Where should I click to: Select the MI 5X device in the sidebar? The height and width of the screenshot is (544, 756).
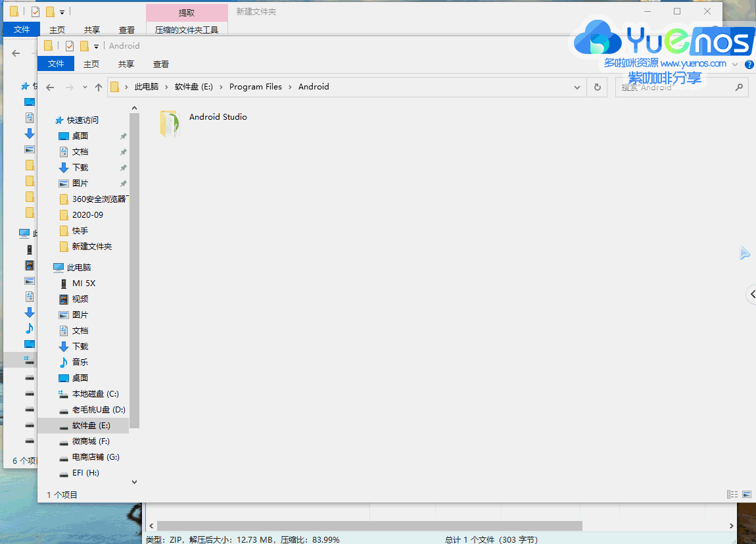pyautogui.click(x=84, y=283)
